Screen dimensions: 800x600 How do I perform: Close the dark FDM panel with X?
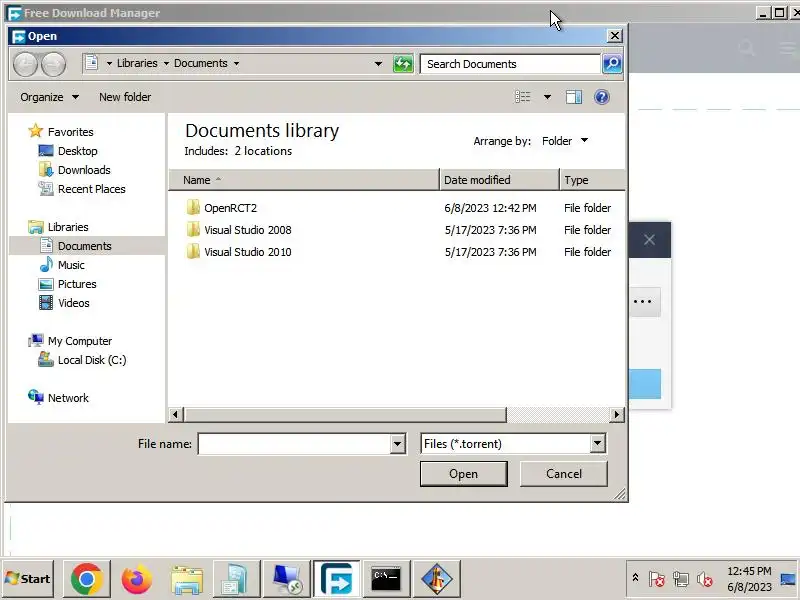pos(649,240)
